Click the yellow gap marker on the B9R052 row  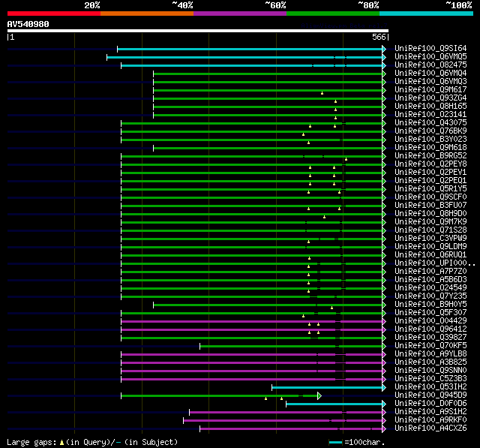pyautogui.click(x=346, y=158)
